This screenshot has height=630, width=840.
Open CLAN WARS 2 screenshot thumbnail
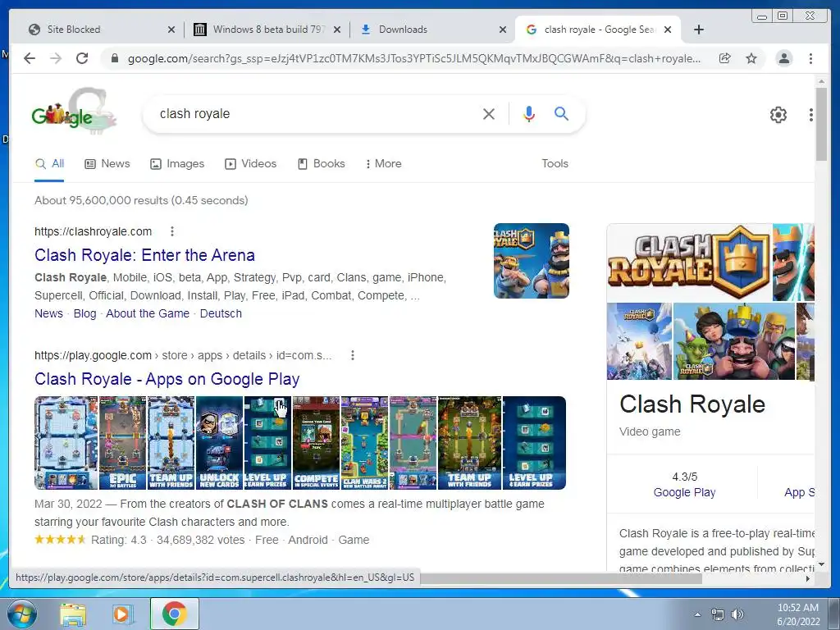coord(365,442)
